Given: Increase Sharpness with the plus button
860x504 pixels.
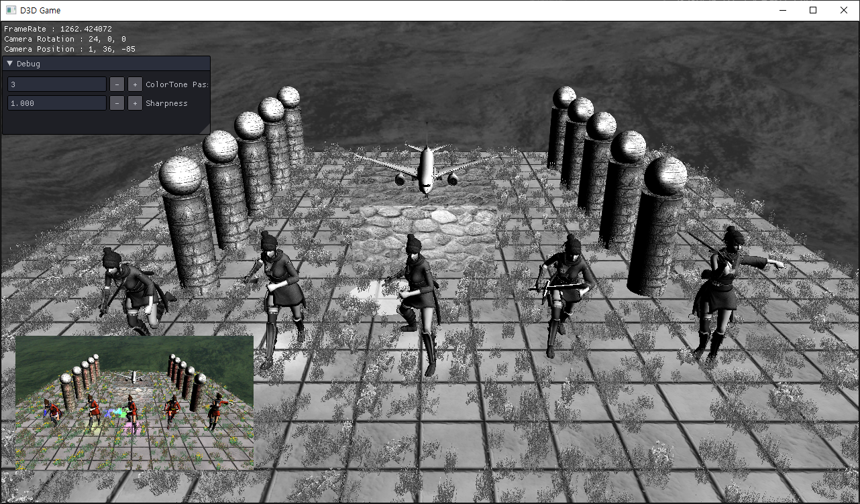Looking at the screenshot, I should pos(135,103).
